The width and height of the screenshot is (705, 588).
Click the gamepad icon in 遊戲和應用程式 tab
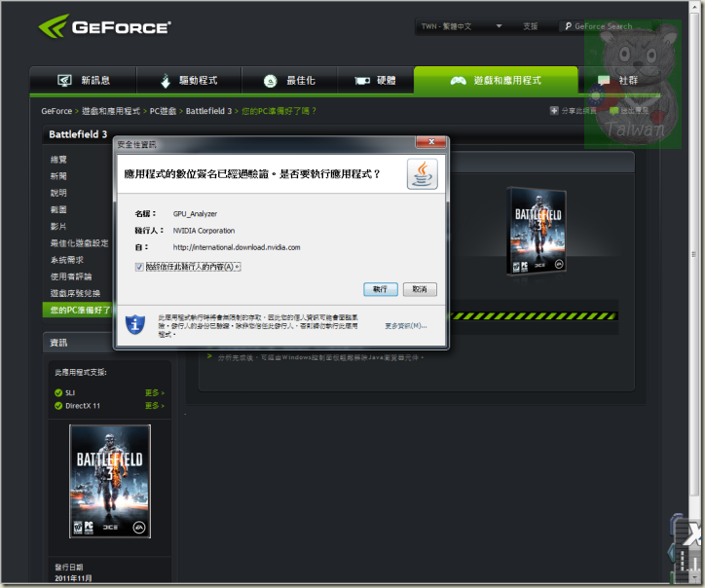[459, 81]
